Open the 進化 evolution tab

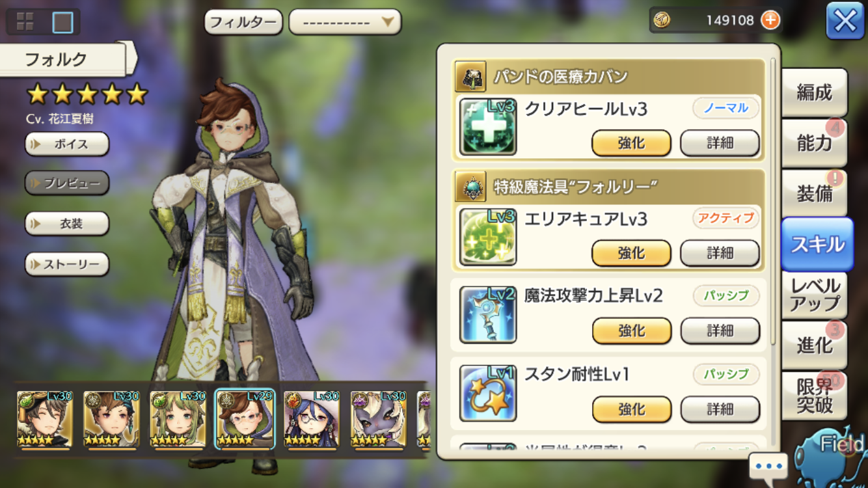tap(815, 345)
